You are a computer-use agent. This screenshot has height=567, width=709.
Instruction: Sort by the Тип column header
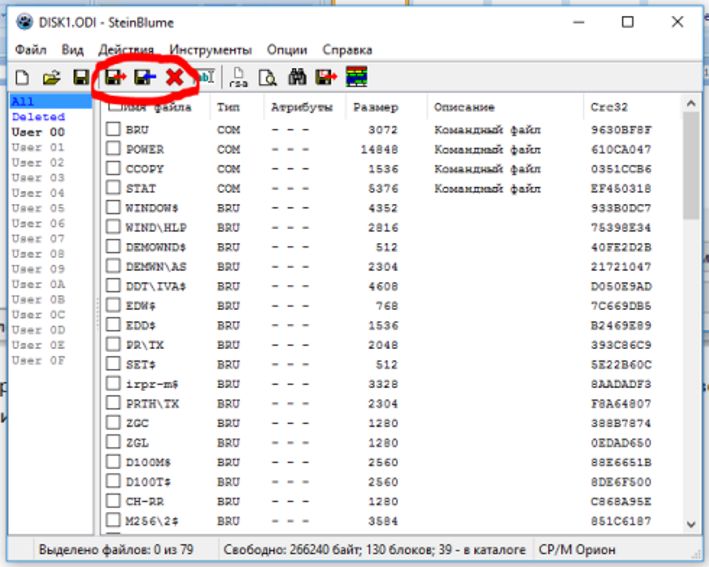tap(228, 107)
